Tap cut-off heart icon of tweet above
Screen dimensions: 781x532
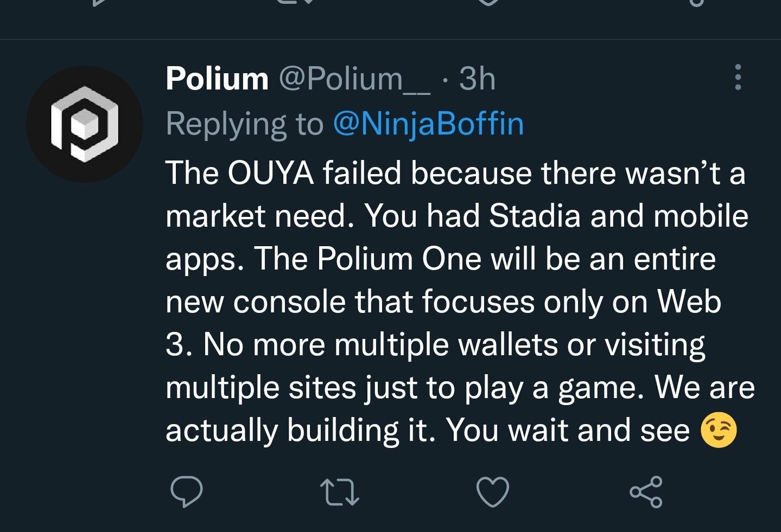tap(488, 2)
